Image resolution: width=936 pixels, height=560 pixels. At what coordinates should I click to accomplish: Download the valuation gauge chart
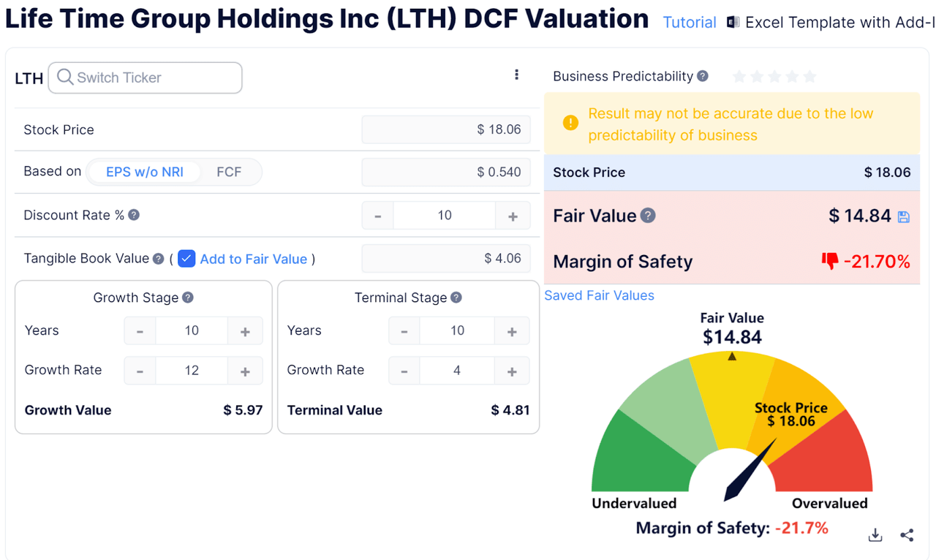tap(875, 534)
